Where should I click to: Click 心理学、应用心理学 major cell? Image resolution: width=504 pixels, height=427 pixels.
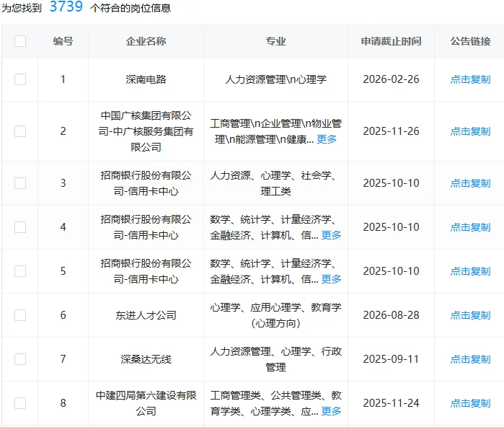pyautogui.click(x=275, y=315)
